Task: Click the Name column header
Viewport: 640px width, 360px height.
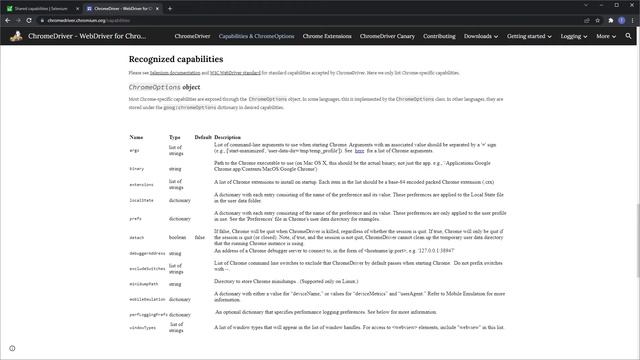Action: click(136, 137)
